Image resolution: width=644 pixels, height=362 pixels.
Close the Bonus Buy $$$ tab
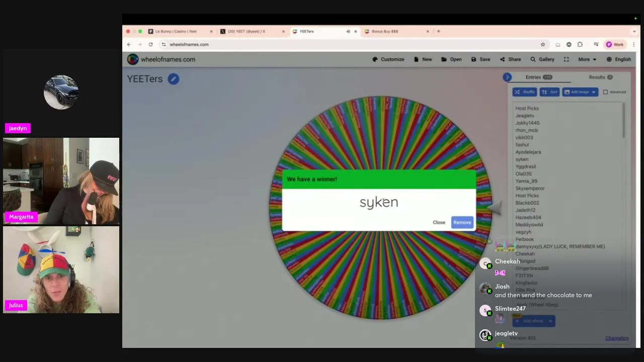coord(428,31)
